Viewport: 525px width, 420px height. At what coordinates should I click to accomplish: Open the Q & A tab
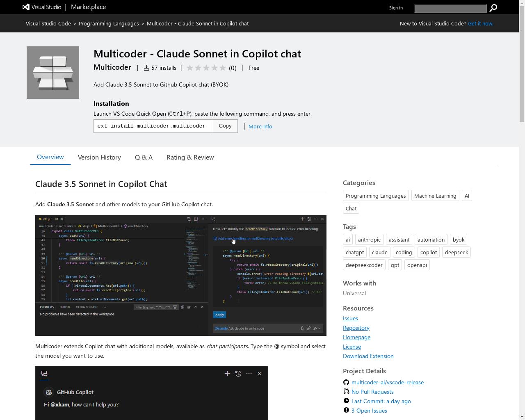click(x=144, y=157)
